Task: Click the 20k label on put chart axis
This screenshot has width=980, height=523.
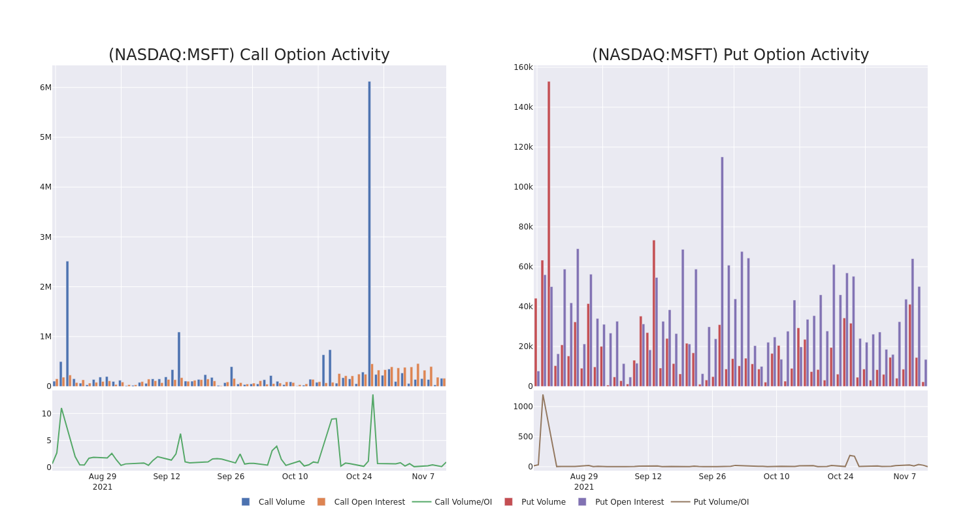Action: point(525,346)
